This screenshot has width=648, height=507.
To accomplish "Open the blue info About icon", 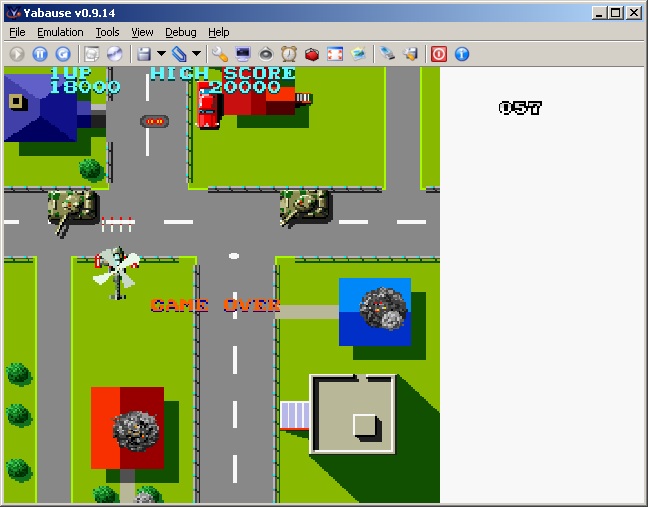I will pos(462,54).
